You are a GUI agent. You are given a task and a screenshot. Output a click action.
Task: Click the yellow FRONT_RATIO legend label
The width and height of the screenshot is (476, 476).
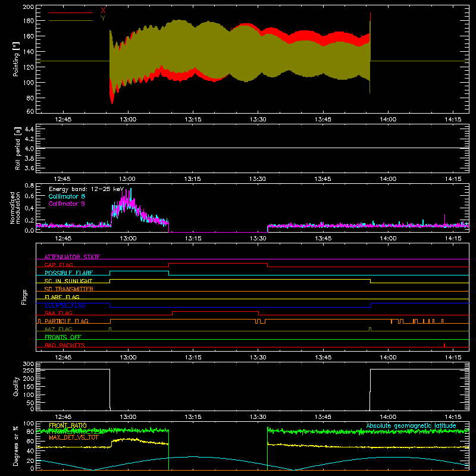tap(68, 425)
